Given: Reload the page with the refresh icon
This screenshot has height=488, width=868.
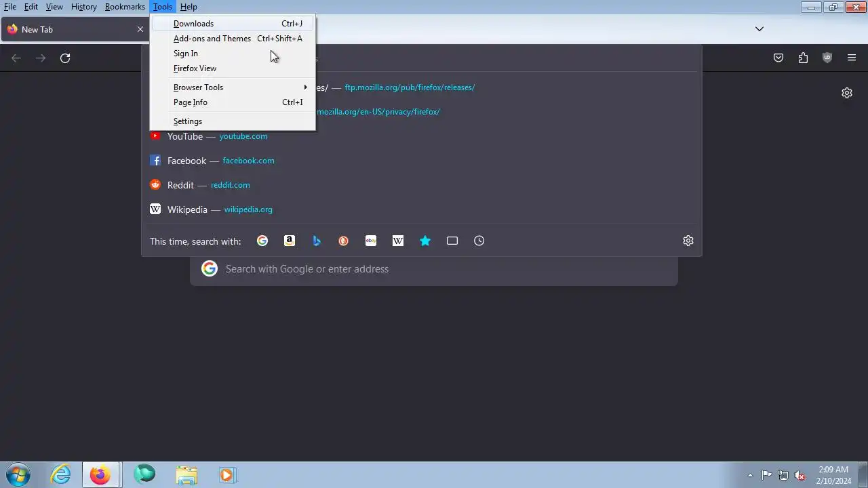Looking at the screenshot, I should 65,58.
